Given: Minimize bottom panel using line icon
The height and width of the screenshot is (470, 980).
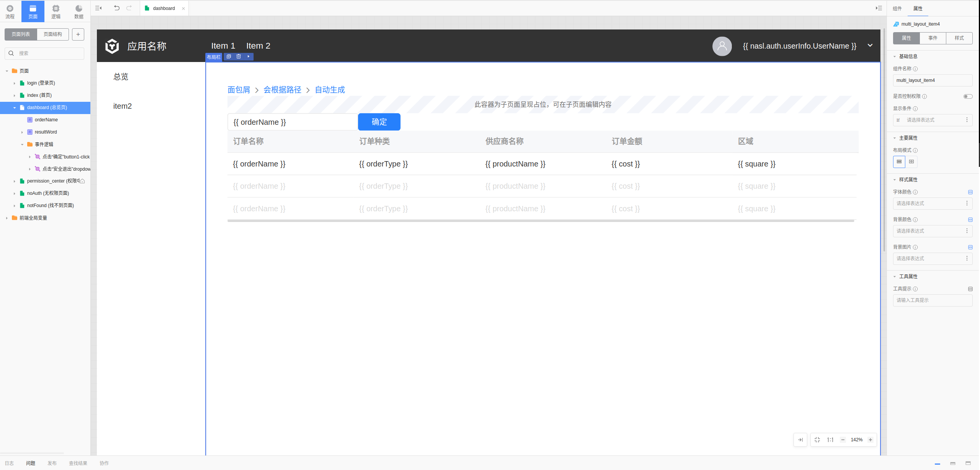Looking at the screenshot, I should point(937,463).
